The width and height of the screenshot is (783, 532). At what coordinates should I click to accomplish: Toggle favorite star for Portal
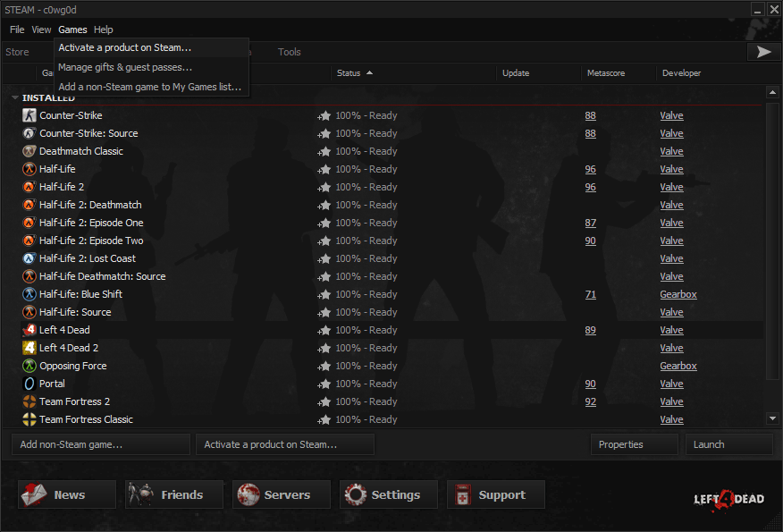click(324, 384)
